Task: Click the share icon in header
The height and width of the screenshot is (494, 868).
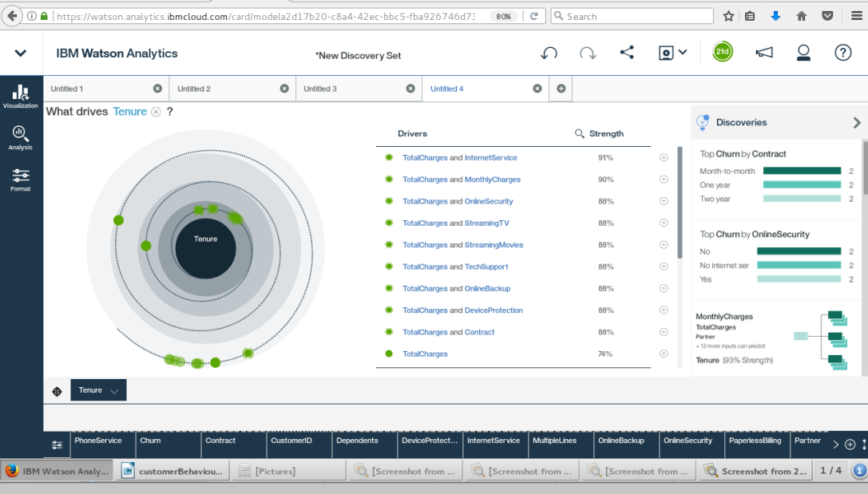Action: 627,53
